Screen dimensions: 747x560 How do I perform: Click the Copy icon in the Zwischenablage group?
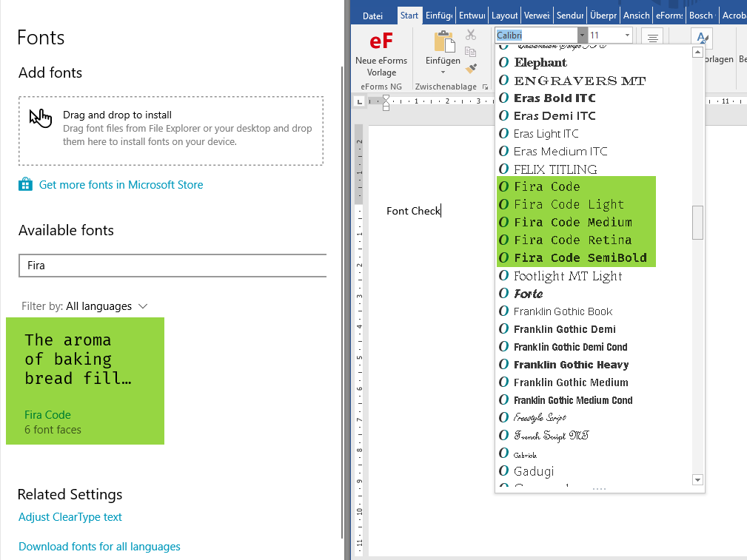pyautogui.click(x=470, y=53)
